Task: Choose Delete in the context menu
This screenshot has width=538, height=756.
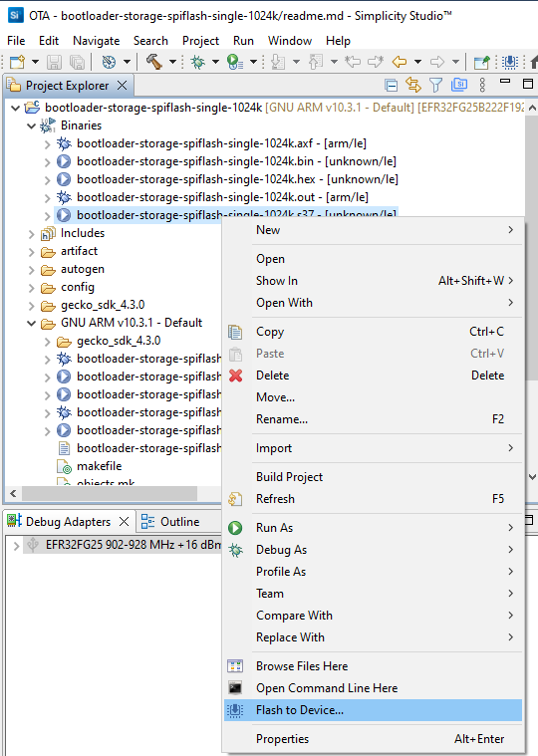Action: (373, 376)
